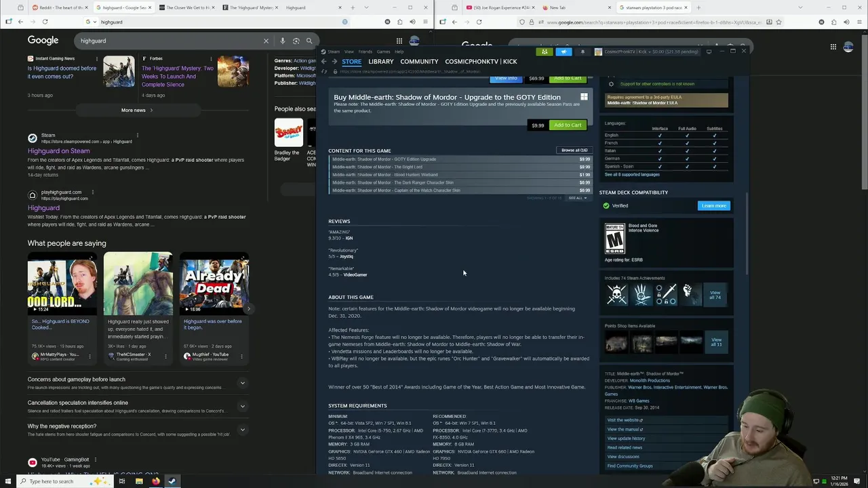
Task: Reload the page in the left browser window
Action: (45, 22)
